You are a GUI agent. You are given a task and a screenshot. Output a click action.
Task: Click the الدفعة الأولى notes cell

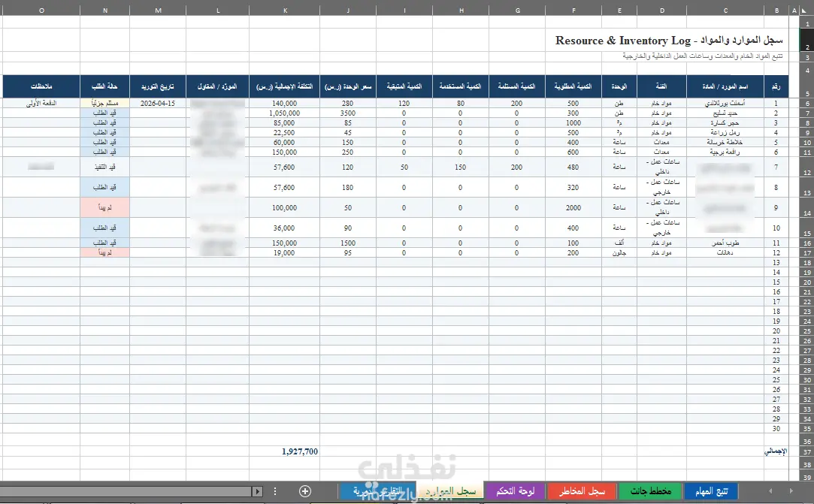[41, 104]
